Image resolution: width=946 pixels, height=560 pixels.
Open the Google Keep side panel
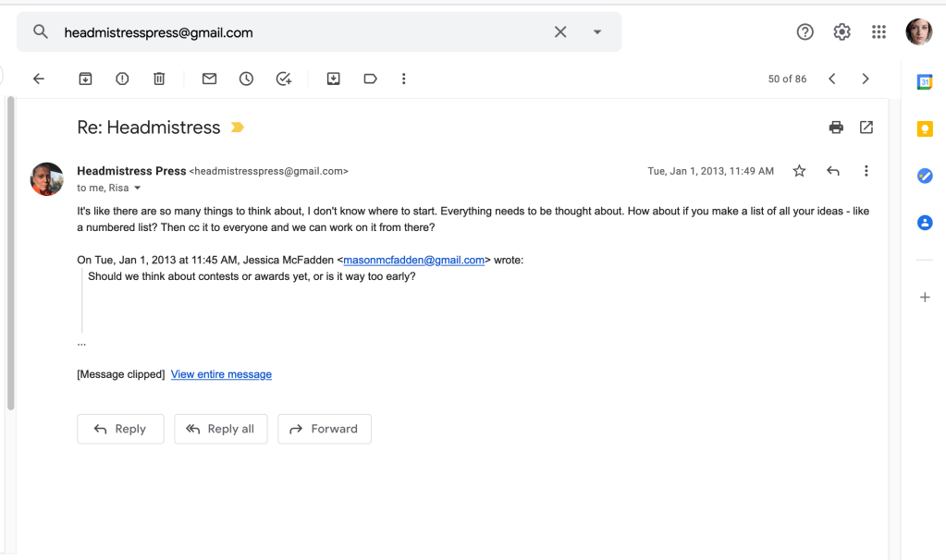925,129
